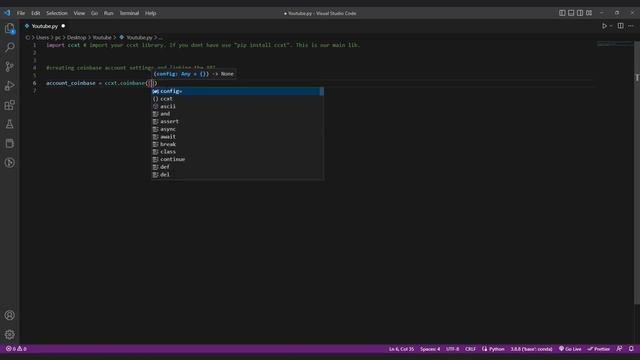The width and height of the screenshot is (640, 360).
Task: Click the Users breadcrumb segment
Action: pyautogui.click(x=42, y=37)
